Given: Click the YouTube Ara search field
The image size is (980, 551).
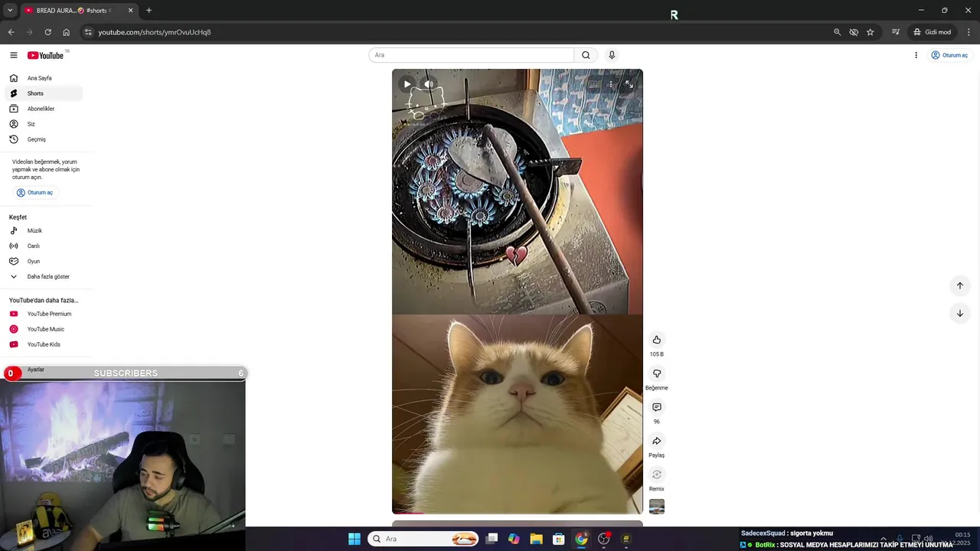Looking at the screenshot, I should 472,55.
